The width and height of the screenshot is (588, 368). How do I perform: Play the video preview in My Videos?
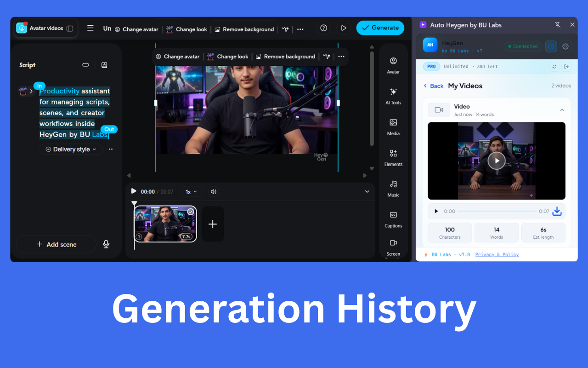(497, 161)
